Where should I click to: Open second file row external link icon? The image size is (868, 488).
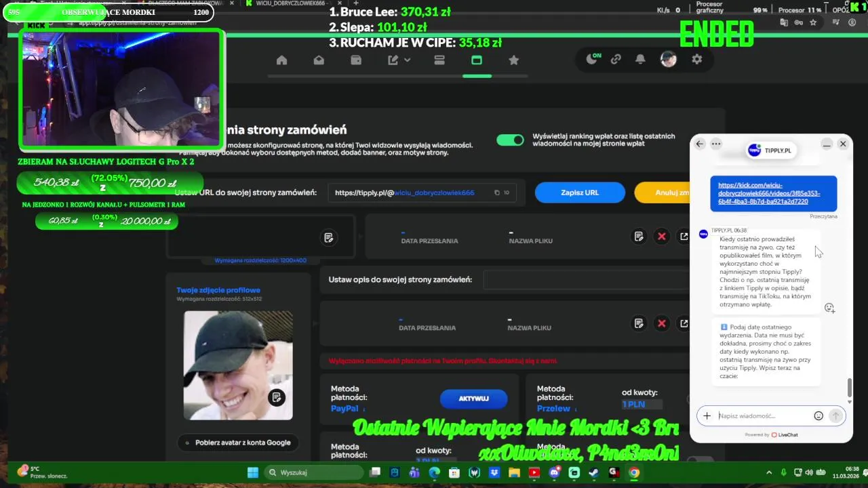point(684,324)
